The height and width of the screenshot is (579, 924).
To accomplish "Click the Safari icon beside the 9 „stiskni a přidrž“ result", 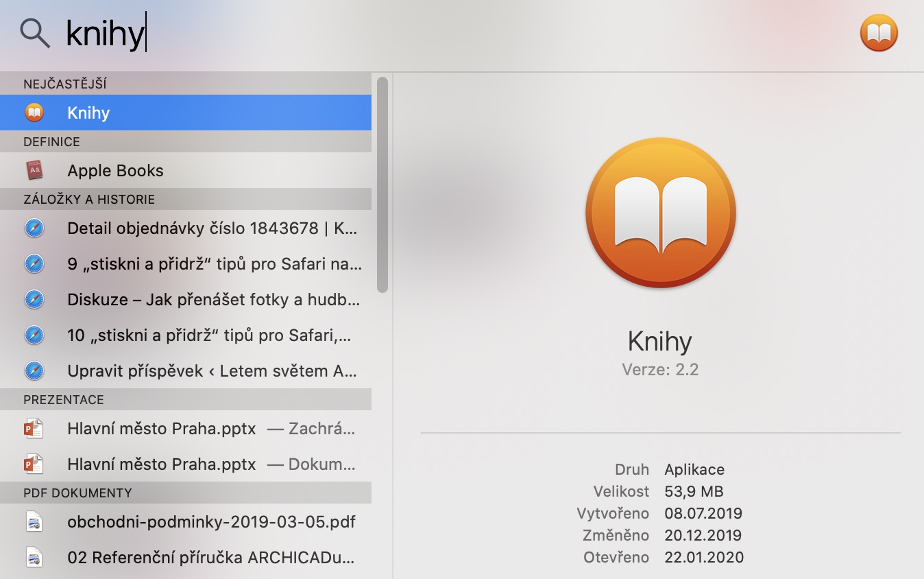I will [x=34, y=263].
